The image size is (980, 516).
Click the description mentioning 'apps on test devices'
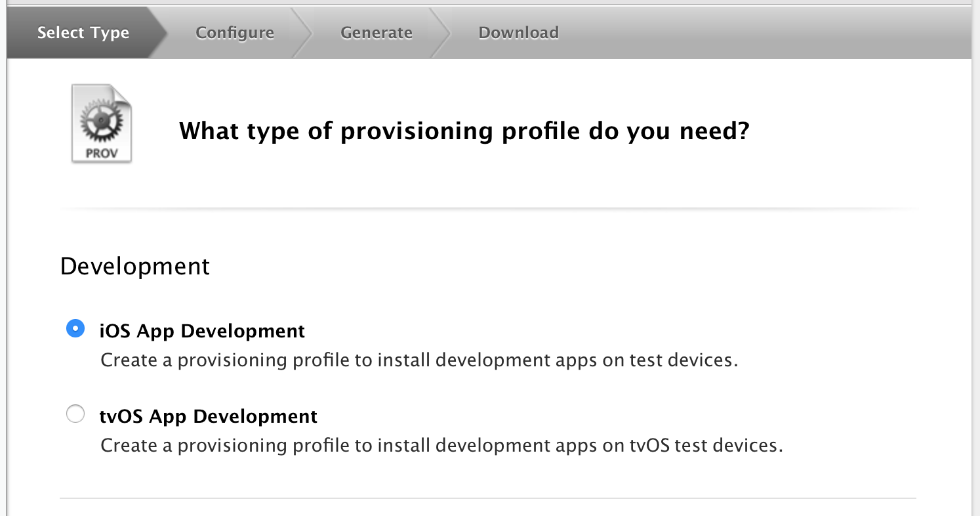[x=419, y=360]
